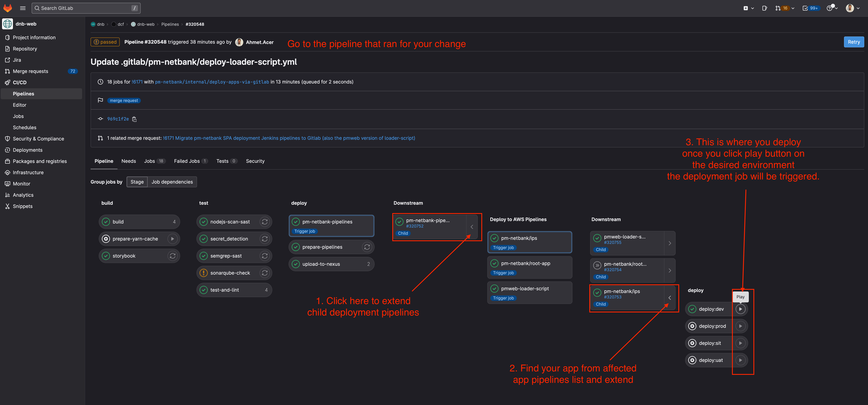
Task: Click the copy commit SHA icon
Action: coord(135,119)
